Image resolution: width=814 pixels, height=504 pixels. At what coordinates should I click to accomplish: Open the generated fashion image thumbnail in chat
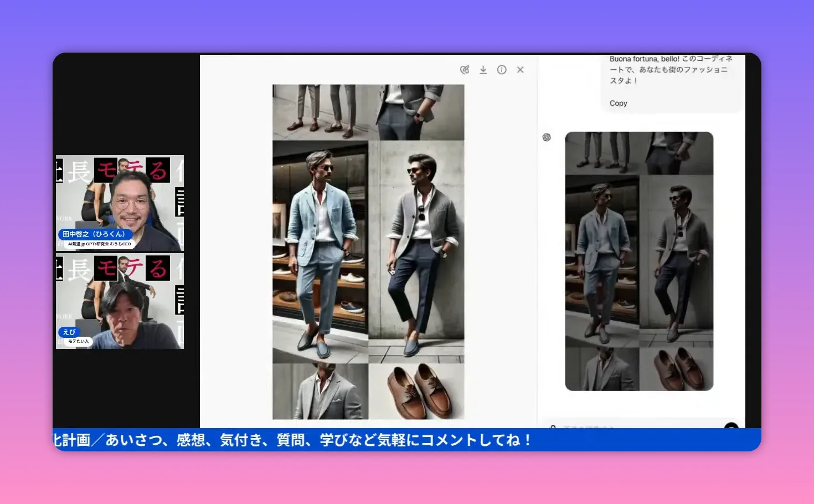[x=638, y=260]
